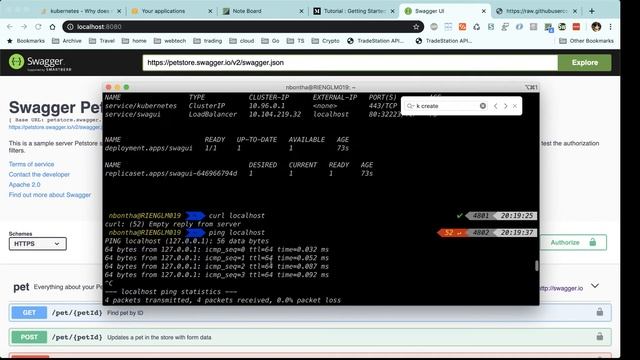Click the green Explore button

[x=584, y=62]
